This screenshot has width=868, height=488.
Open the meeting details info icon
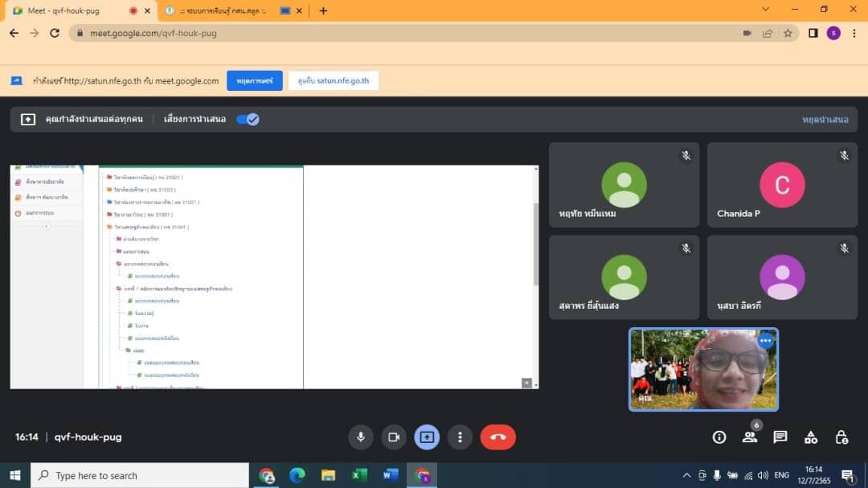(719, 437)
